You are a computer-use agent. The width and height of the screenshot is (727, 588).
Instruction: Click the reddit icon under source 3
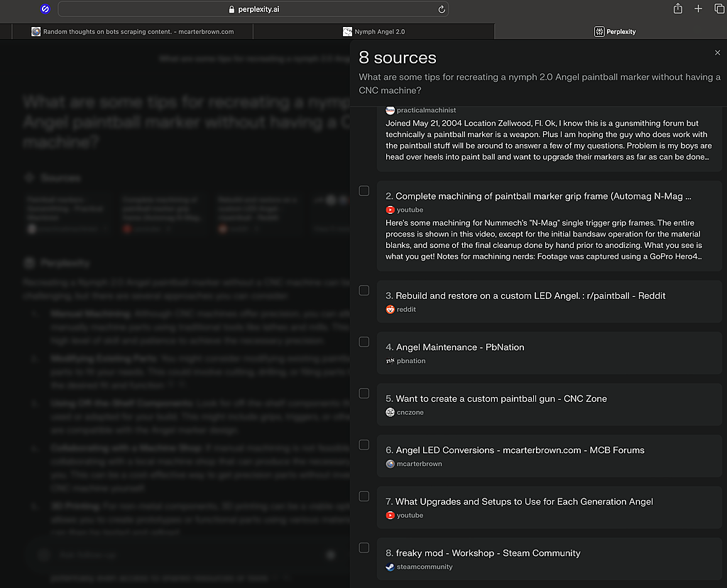390,310
